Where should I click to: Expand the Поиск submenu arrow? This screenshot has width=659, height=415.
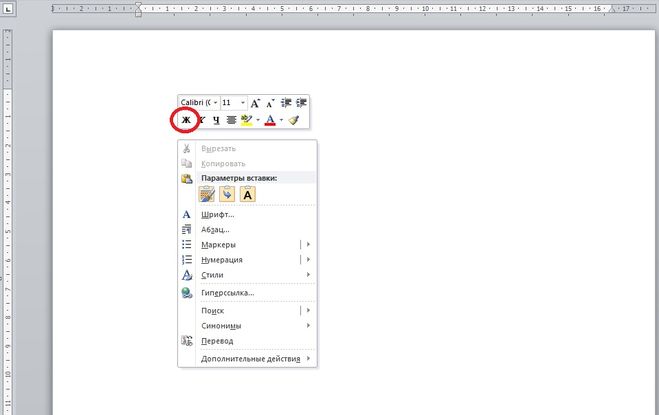click(x=308, y=310)
